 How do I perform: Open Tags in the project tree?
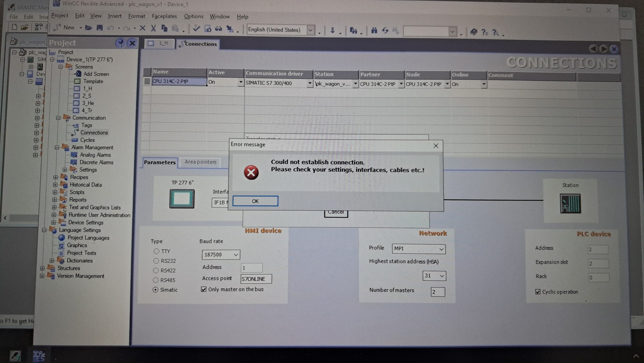(87, 125)
